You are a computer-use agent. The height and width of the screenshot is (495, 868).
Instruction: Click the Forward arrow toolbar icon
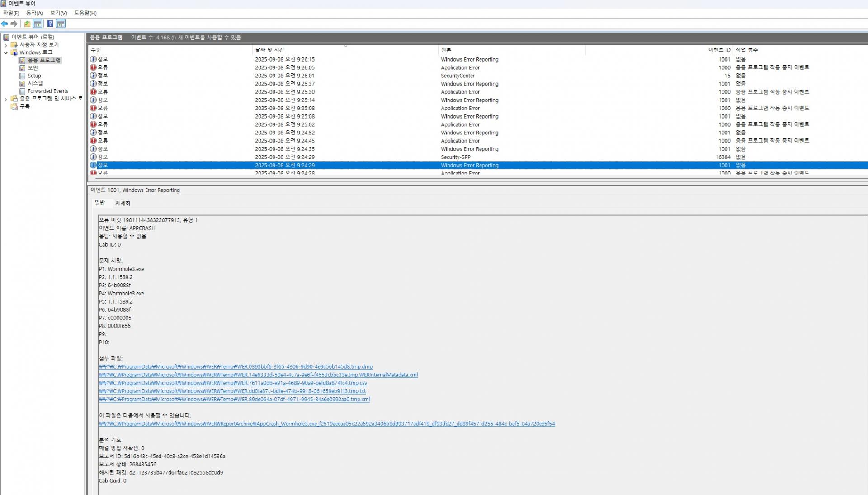(14, 24)
